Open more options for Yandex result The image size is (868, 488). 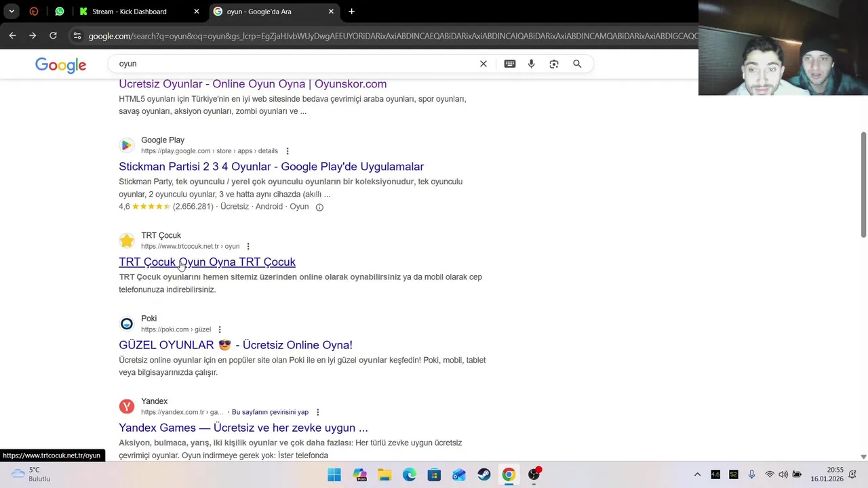pos(317,412)
